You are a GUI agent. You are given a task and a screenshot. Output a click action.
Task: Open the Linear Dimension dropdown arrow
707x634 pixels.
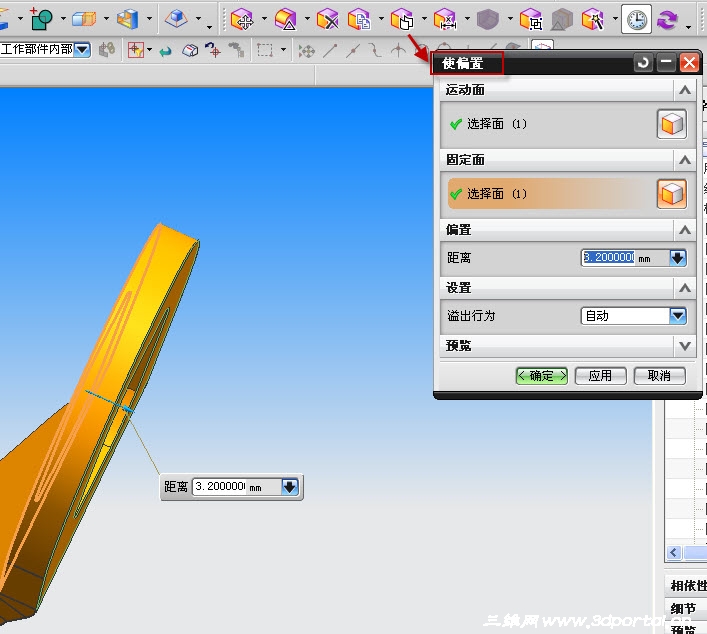467,19
